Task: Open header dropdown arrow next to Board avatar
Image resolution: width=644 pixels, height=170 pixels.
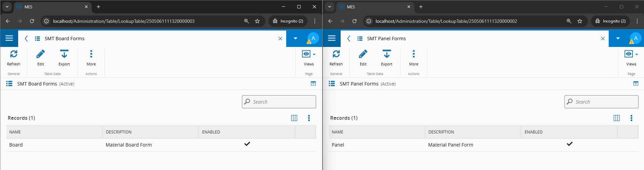Action: (x=295, y=38)
